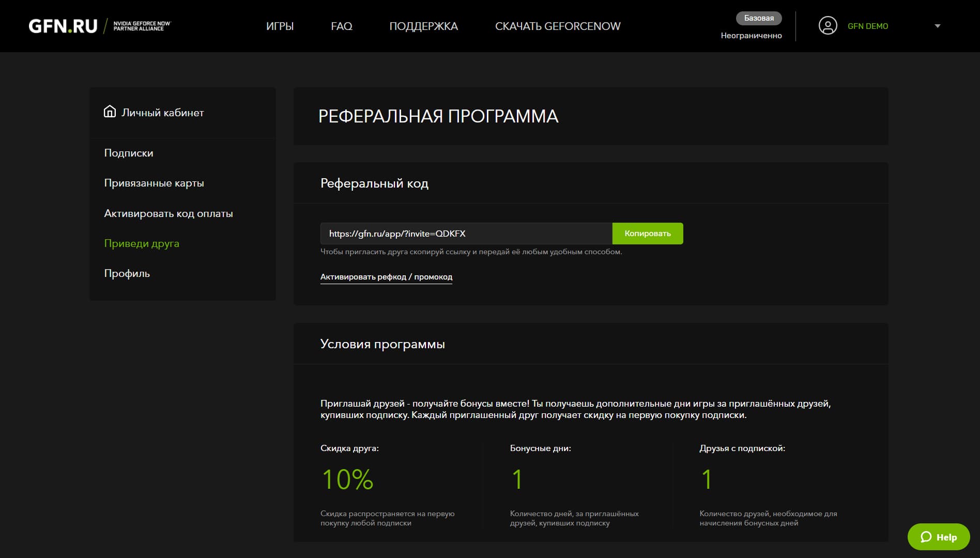Open СКАЧАТЬ GEFORCENOW page

(x=558, y=26)
